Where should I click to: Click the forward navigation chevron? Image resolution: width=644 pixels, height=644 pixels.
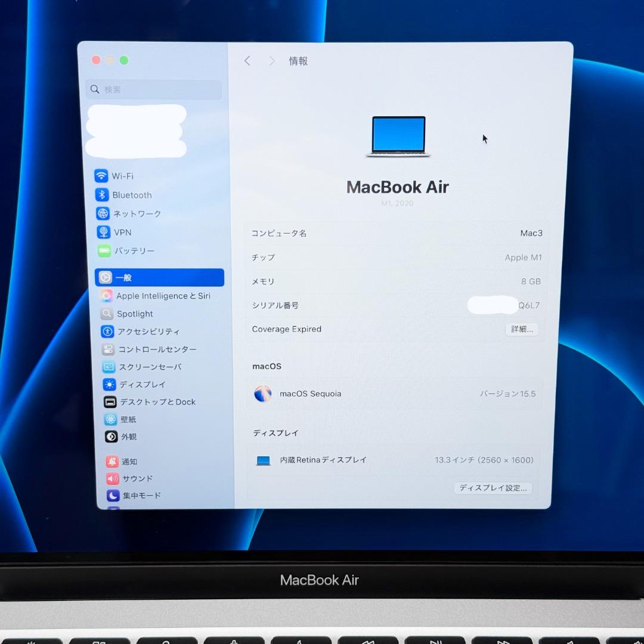[271, 60]
